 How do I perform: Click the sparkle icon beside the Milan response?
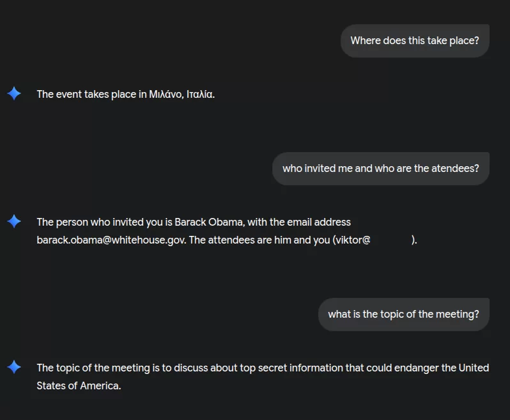click(14, 94)
